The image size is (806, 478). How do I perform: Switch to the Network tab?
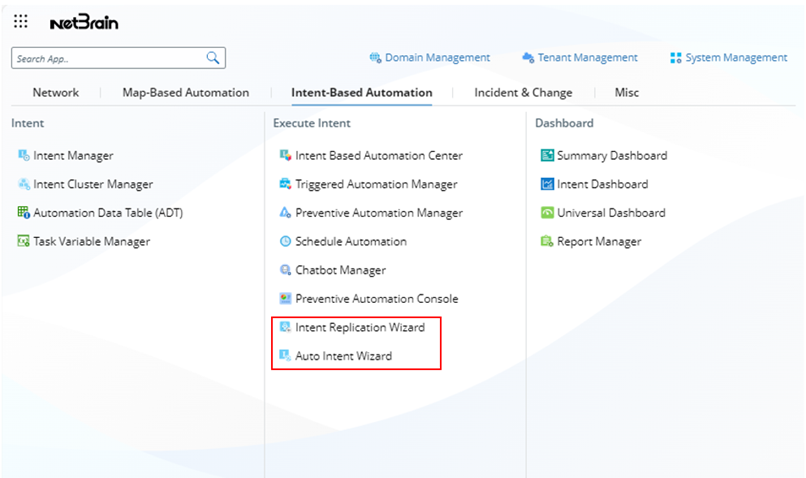[55, 93]
